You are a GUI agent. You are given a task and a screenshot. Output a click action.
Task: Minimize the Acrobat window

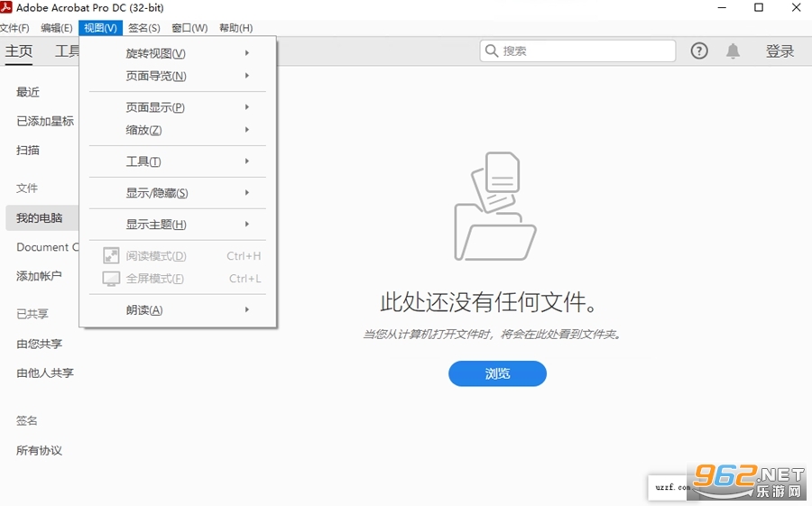coord(722,7)
